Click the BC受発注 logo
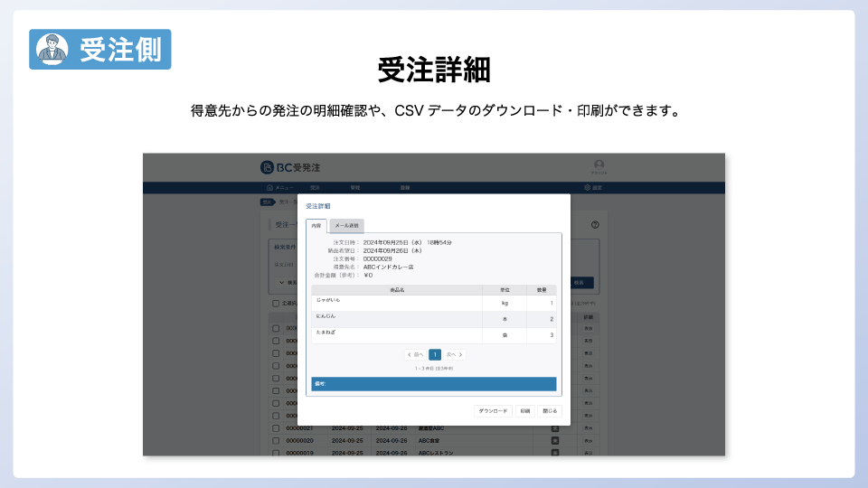Screen dimensions: 868x488 click(290, 167)
